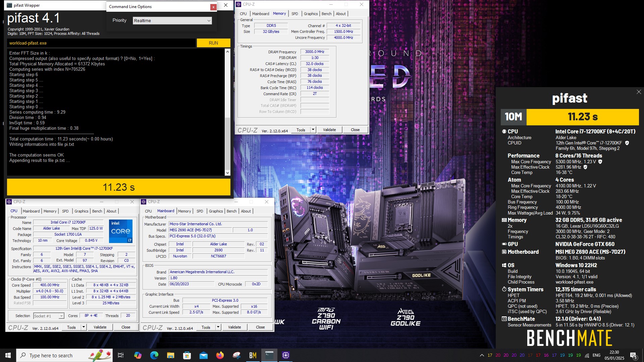This screenshot has height=362, width=644.
Task: Click the GPU icon in BenchMate panel
Action: (504, 244)
